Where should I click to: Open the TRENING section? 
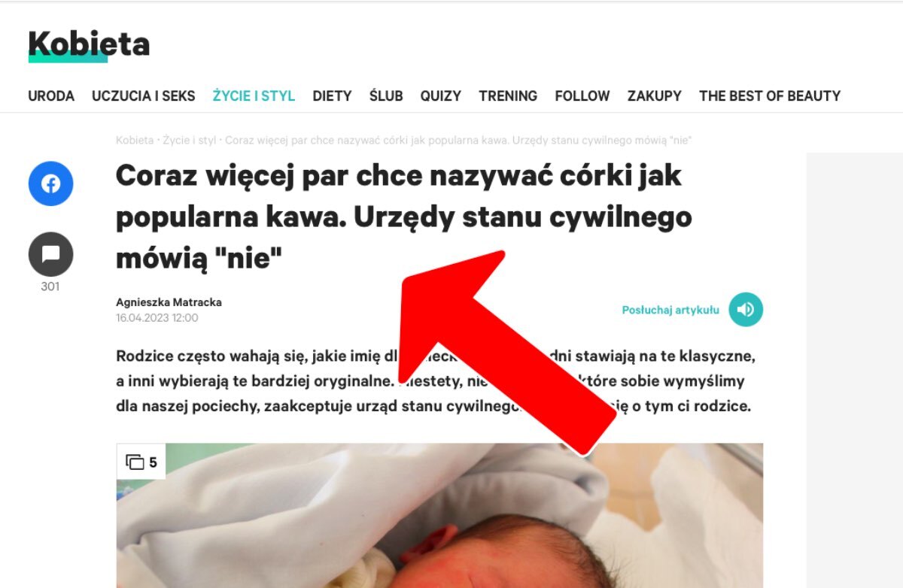pos(508,96)
